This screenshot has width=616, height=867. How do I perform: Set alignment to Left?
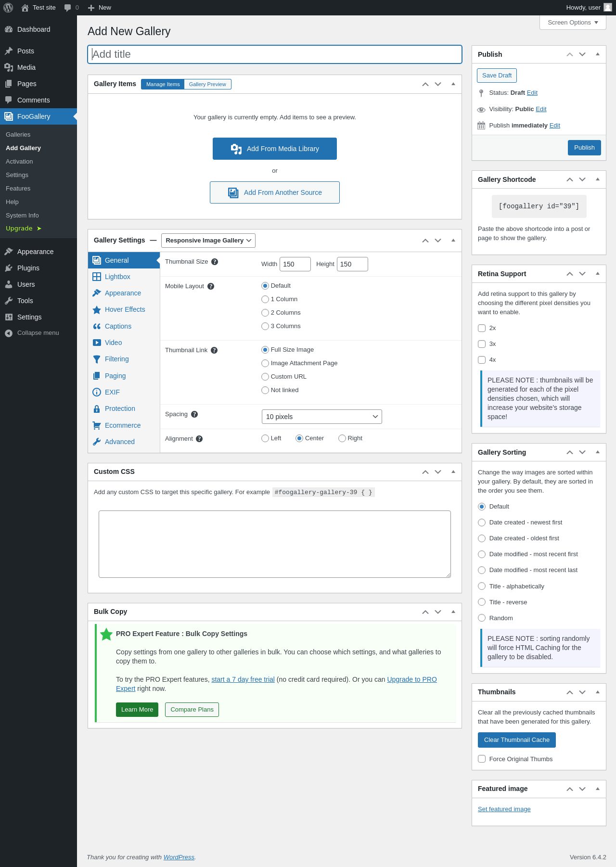pos(265,438)
